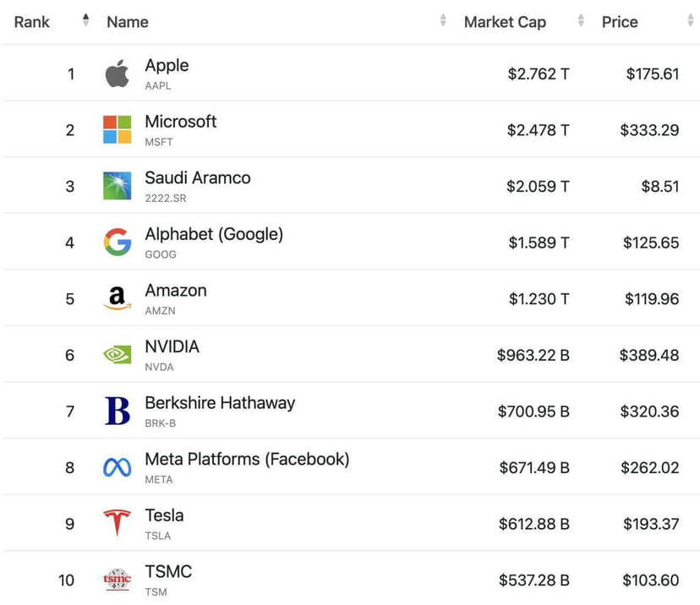Click the NVIDIA logo icon
This screenshot has height=605, width=700.
tap(117, 355)
